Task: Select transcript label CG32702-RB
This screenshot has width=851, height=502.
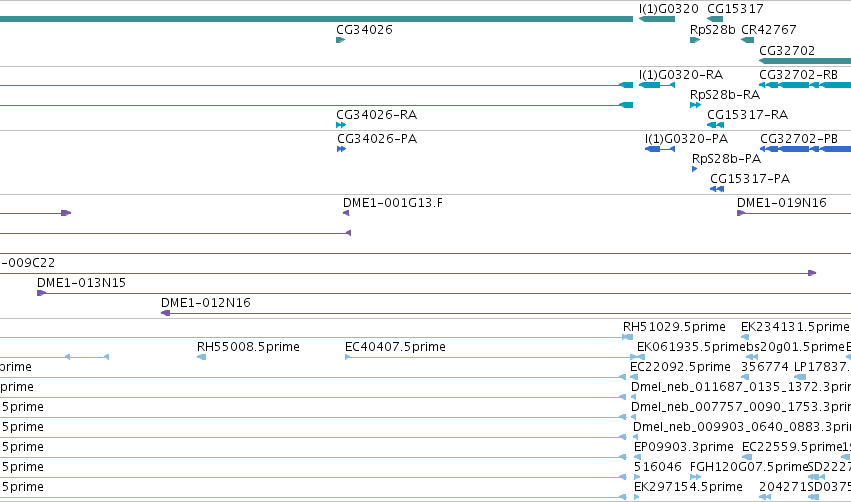Action: coord(798,75)
